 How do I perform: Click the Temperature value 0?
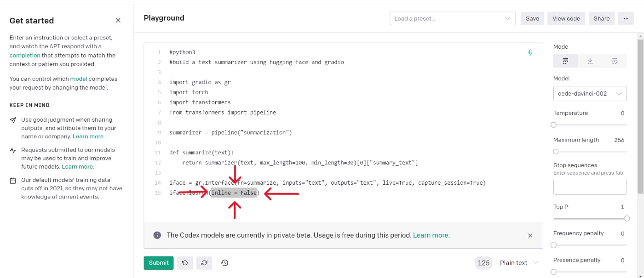coord(622,113)
